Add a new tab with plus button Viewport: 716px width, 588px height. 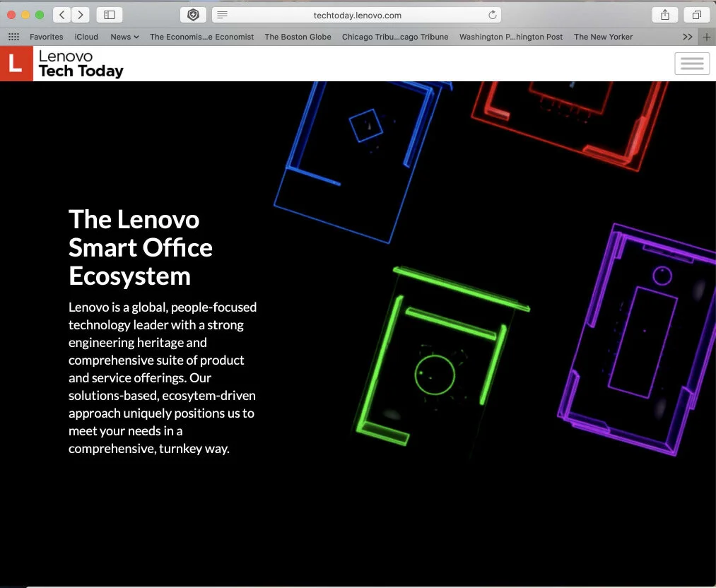(x=706, y=37)
